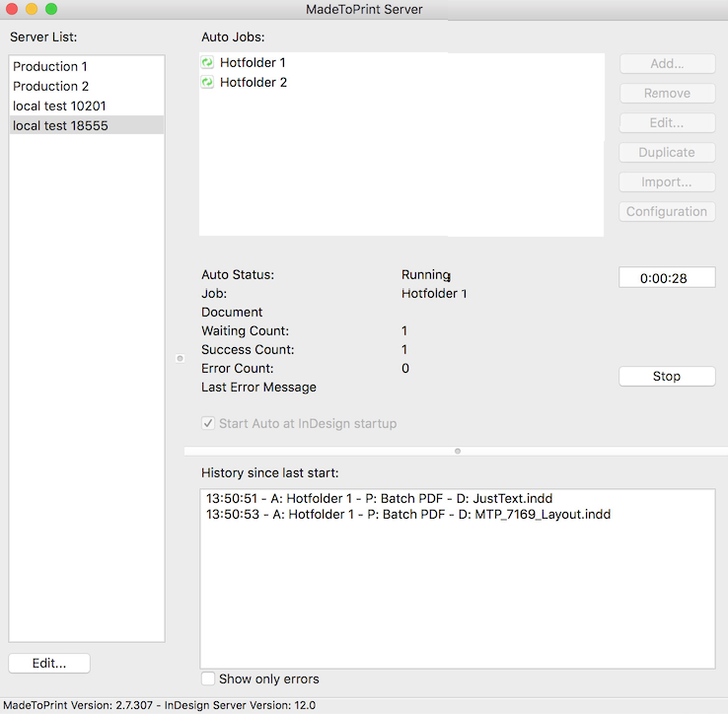
Task: Select the Hotfolder 2 auto job
Action: point(401,82)
